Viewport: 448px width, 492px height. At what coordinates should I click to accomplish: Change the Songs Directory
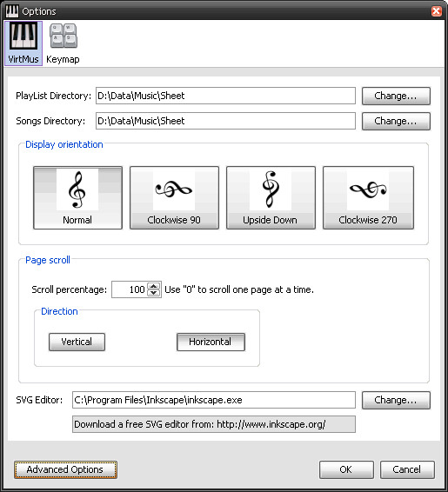pyautogui.click(x=396, y=121)
